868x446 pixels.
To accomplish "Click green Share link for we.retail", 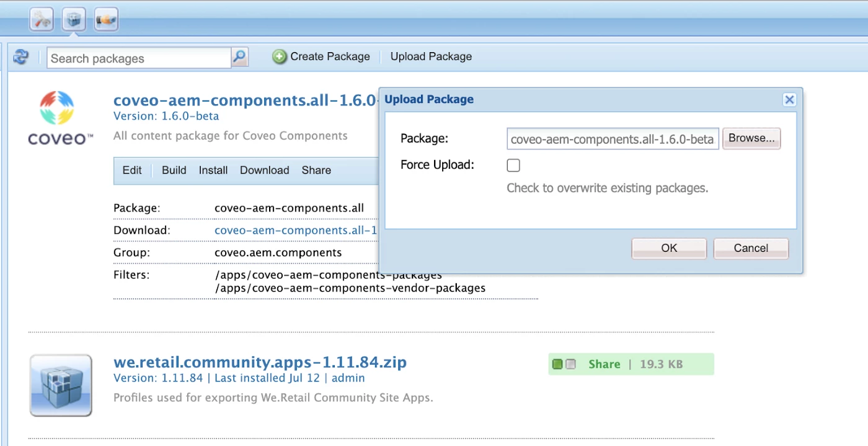I will (604, 364).
